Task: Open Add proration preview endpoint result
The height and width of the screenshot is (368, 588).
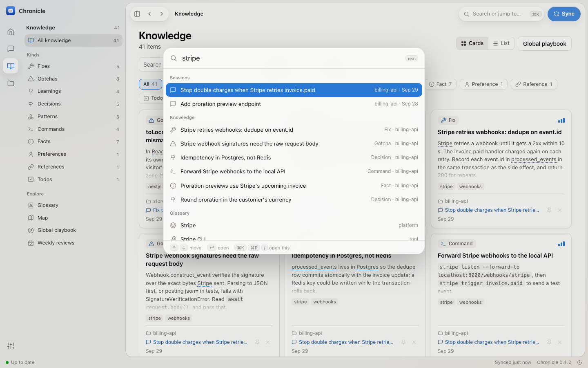Action: coord(294,104)
